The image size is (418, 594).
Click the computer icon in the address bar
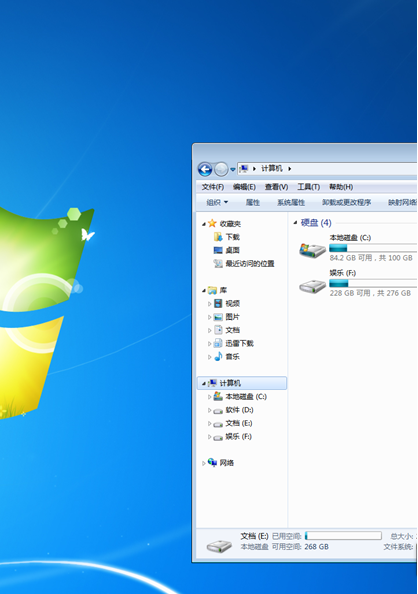(x=244, y=169)
